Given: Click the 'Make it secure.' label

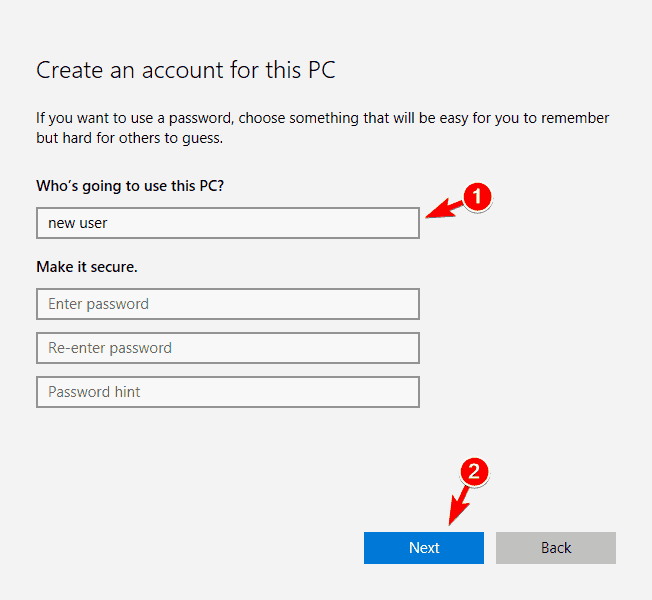Looking at the screenshot, I should (87, 267).
